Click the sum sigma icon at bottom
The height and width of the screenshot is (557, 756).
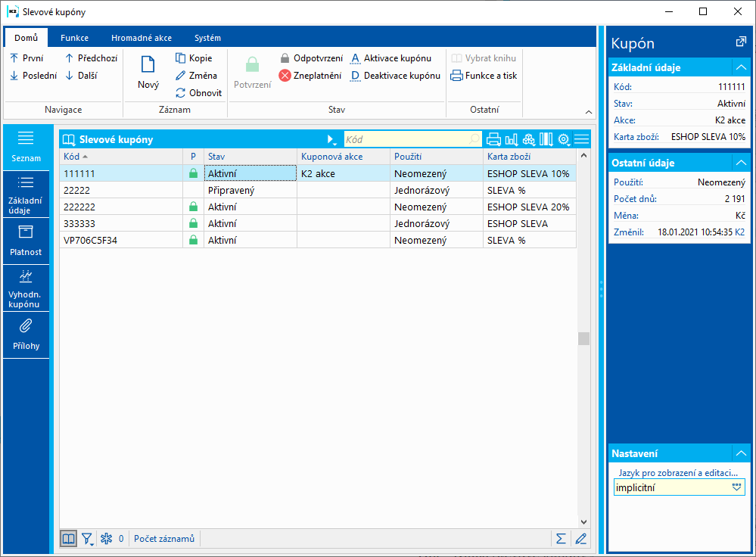(x=561, y=539)
